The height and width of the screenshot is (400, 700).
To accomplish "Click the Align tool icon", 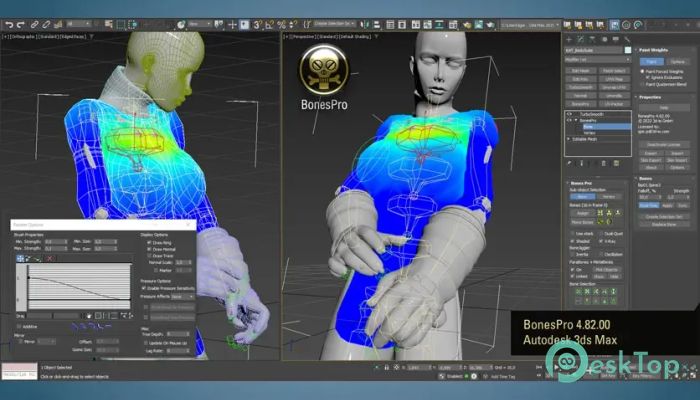I will (377, 25).
